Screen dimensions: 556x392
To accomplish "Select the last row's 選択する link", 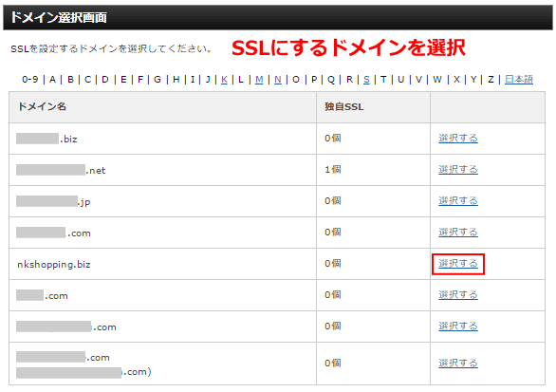I will tap(457, 364).
